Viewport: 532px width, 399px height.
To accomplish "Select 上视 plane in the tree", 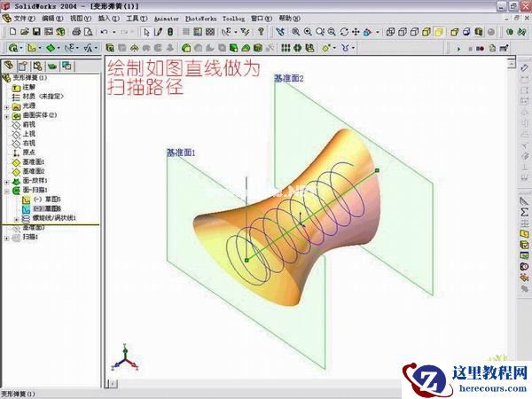I will click(29, 134).
